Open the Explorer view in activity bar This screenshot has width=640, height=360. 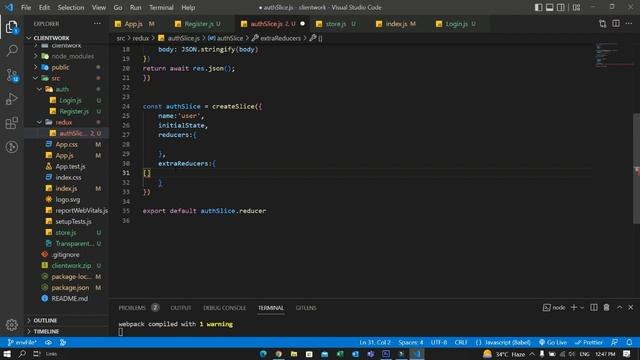(x=12, y=27)
